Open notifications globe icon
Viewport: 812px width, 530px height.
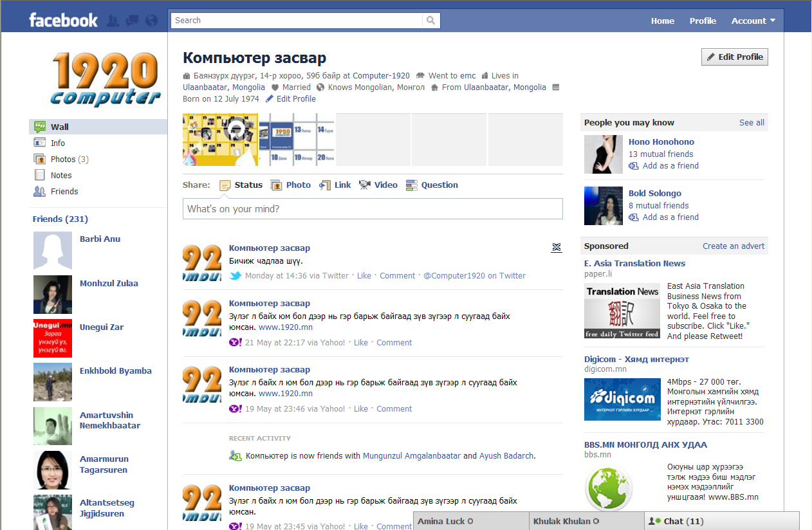(x=151, y=21)
